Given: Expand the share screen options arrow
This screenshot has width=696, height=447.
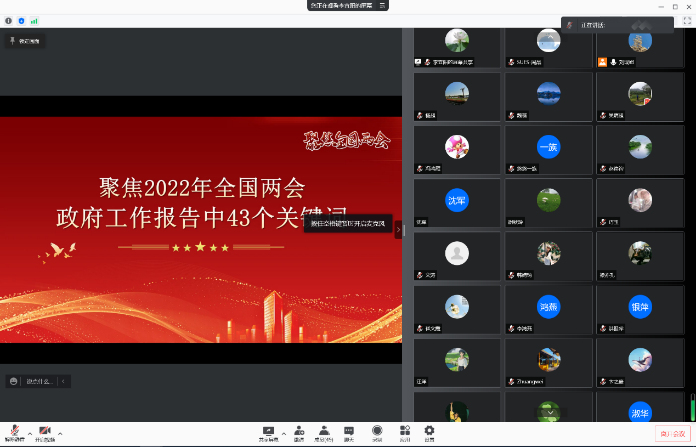Looking at the screenshot, I should 283,433.
